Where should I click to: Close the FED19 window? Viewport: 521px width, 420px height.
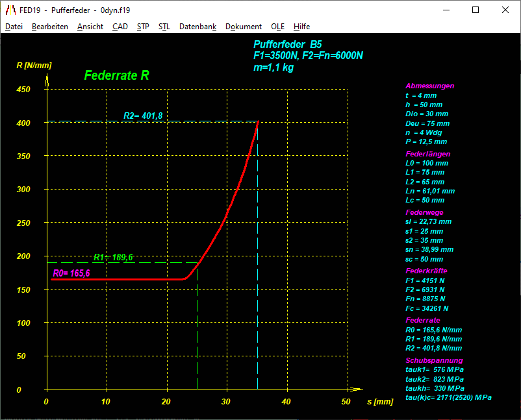click(505, 10)
